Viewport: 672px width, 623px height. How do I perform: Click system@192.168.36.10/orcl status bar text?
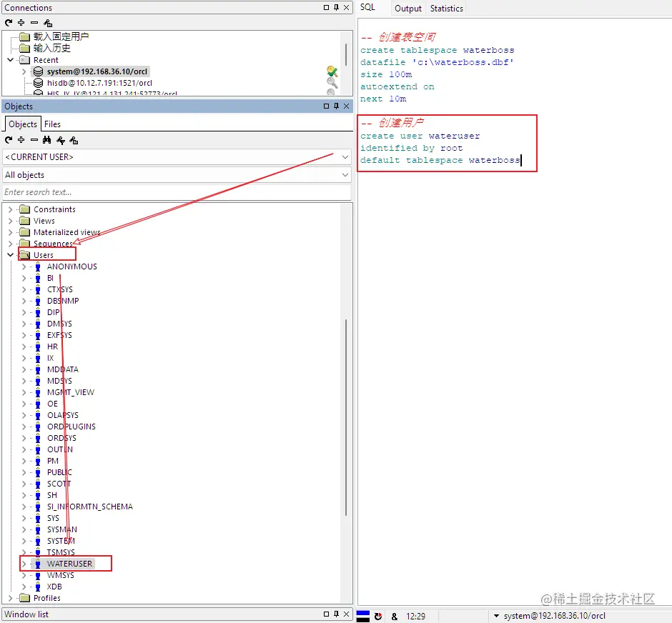click(555, 616)
